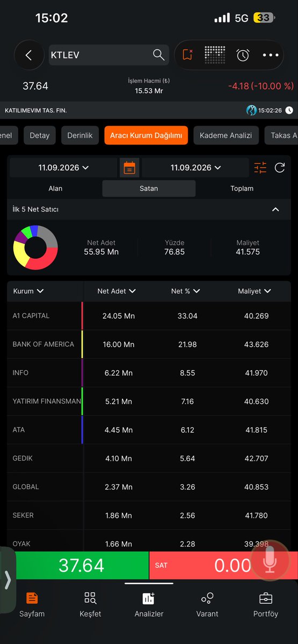This screenshot has height=644, width=298.
Task: Tap the red microphone button
Action: (270, 561)
